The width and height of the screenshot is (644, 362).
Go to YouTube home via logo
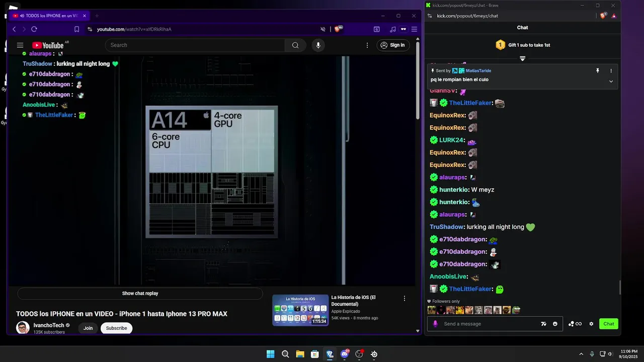click(x=48, y=45)
